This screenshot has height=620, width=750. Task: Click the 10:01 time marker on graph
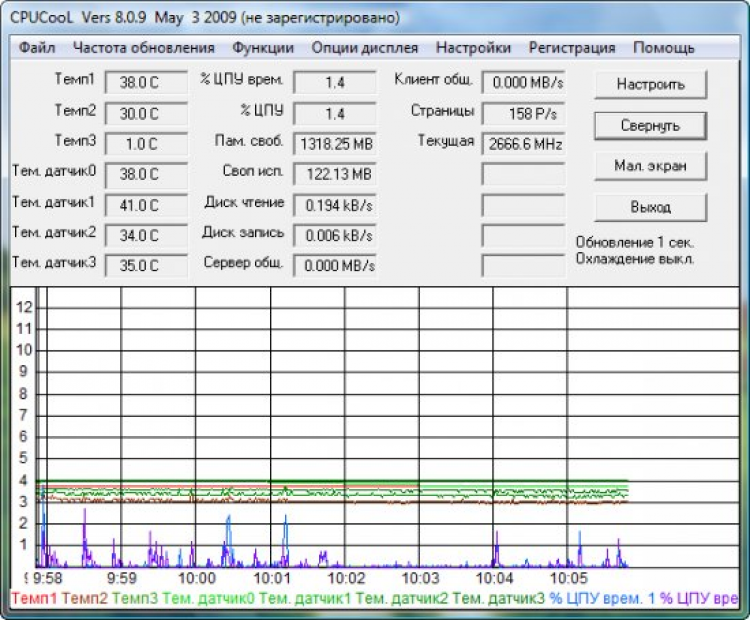pos(271,578)
